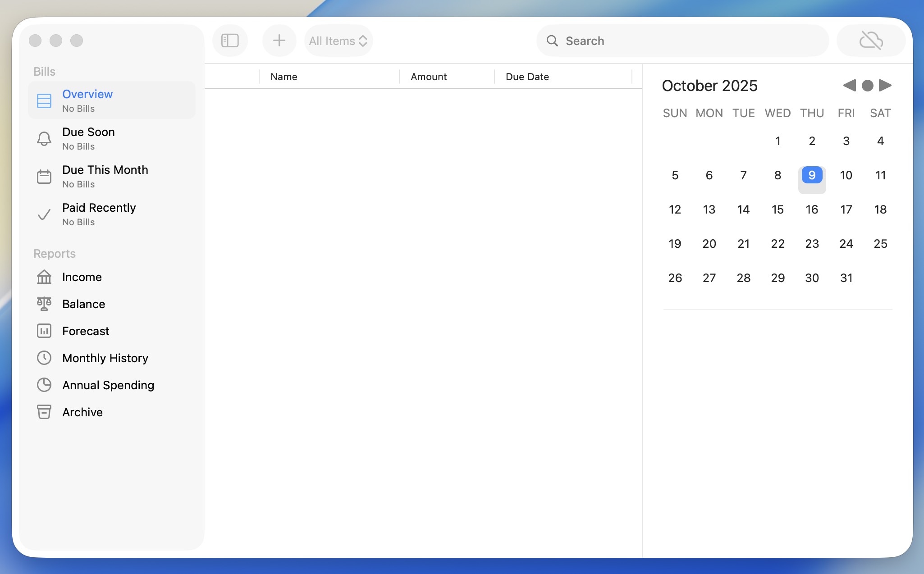
Task: Click October 31 on the calendar
Action: 846,278
